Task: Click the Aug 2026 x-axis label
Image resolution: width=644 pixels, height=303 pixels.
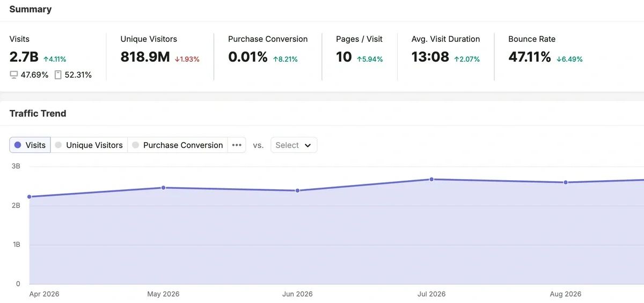Action: [x=566, y=294]
